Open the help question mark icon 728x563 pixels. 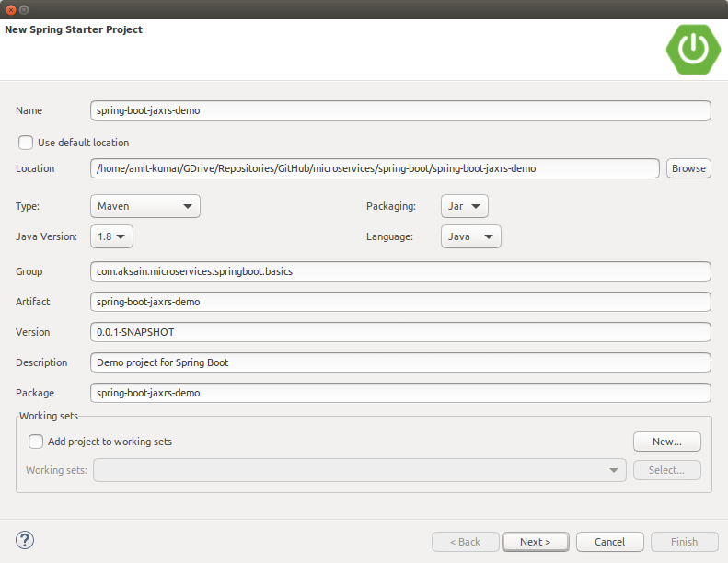[x=26, y=541]
